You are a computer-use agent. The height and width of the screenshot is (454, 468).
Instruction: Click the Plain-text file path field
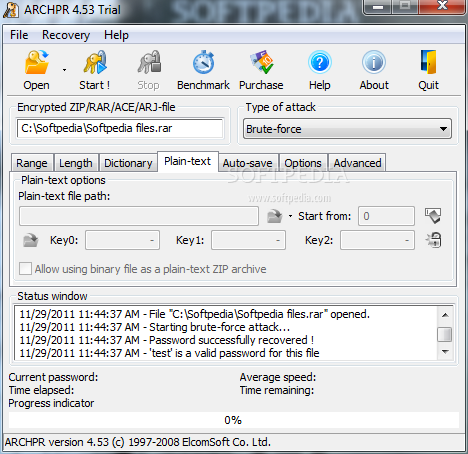click(139, 216)
